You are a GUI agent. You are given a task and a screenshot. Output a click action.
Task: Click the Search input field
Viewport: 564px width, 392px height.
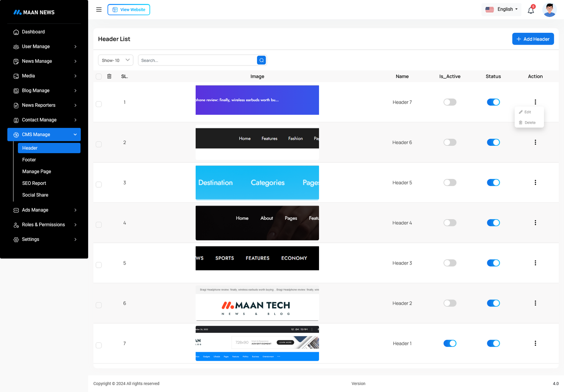(x=197, y=60)
